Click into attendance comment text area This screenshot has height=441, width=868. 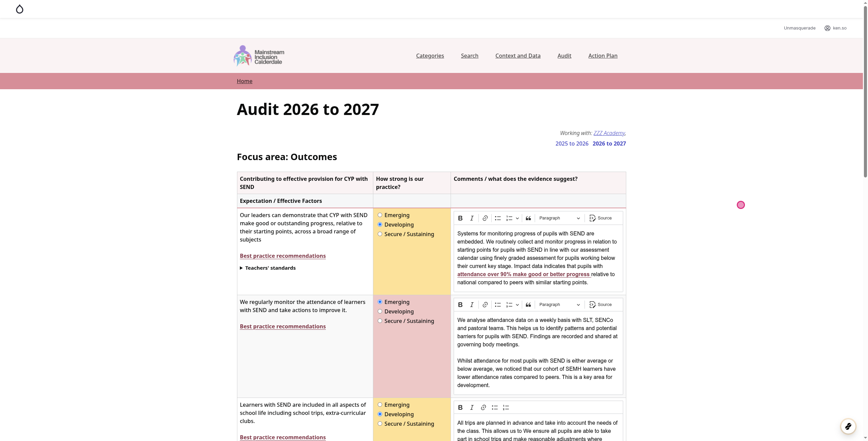click(538, 353)
